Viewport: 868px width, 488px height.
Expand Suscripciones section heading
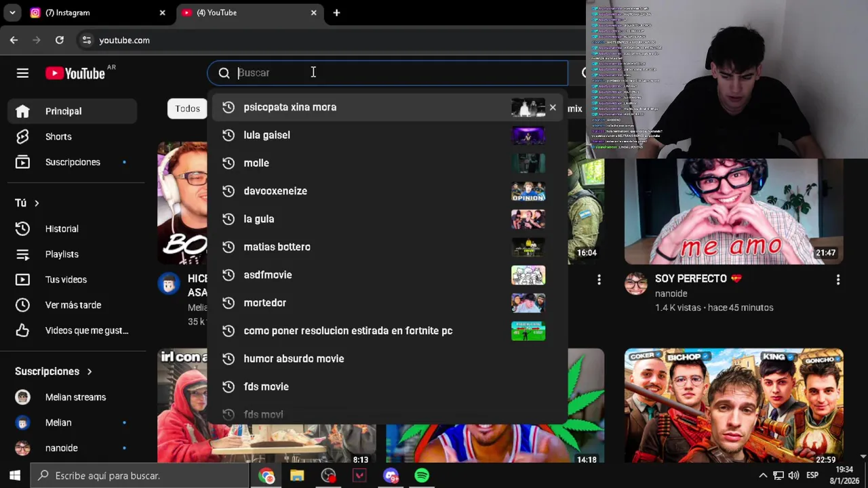(54, 371)
